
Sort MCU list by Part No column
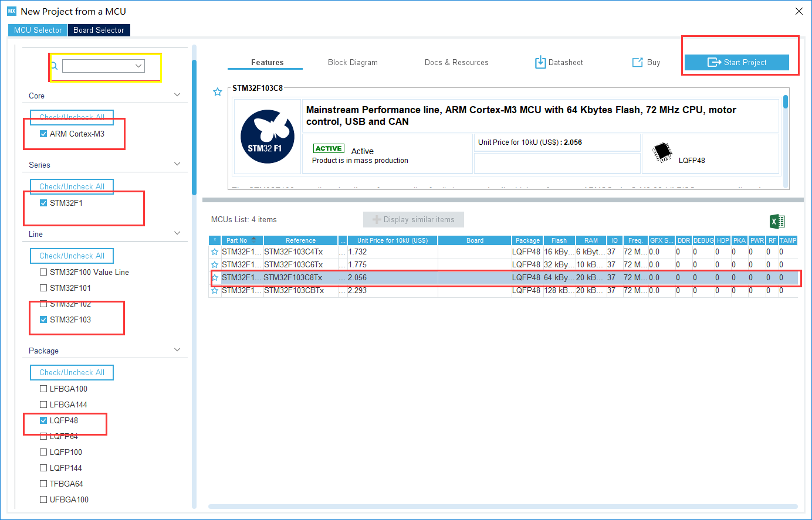pos(242,240)
